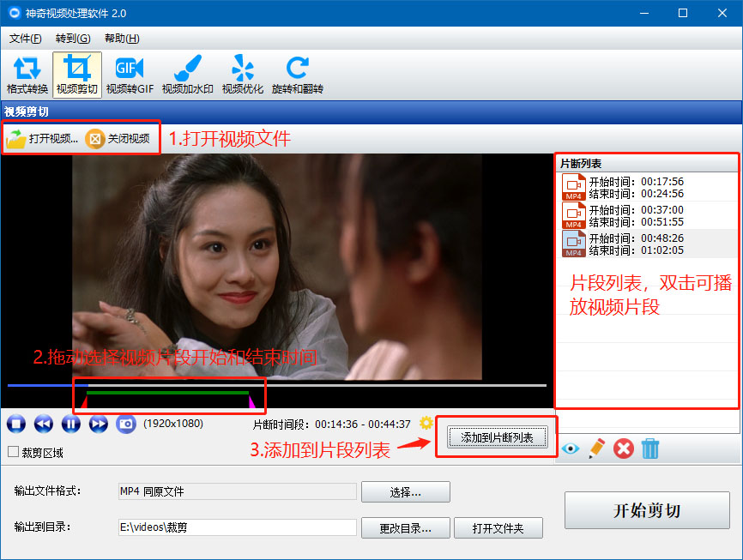Open the 转到 menu
Viewport: 743px width, 560px height.
point(73,38)
